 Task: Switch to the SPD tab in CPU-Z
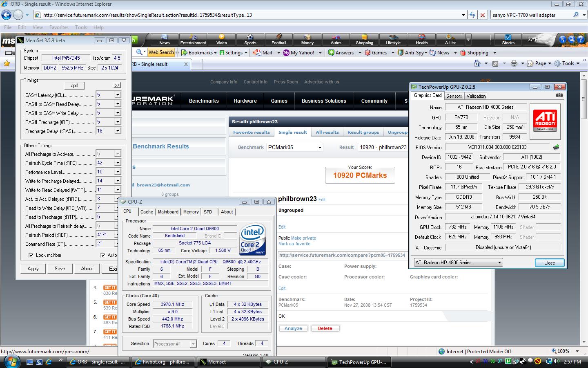pyautogui.click(x=208, y=212)
